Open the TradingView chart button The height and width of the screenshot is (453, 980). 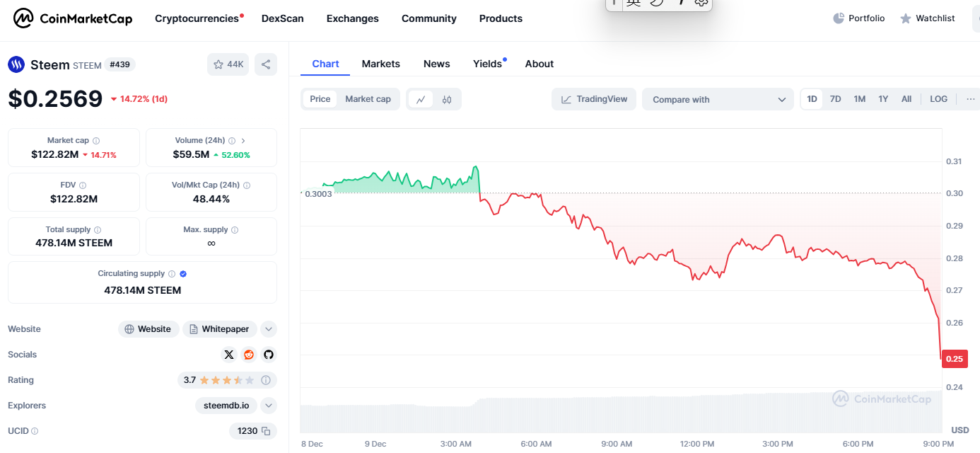(594, 99)
